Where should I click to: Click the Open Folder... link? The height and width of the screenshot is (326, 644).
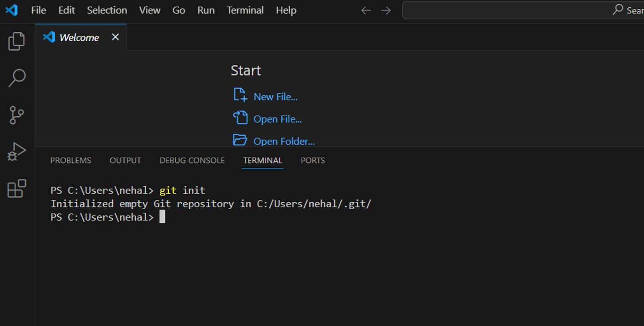pyautogui.click(x=284, y=141)
